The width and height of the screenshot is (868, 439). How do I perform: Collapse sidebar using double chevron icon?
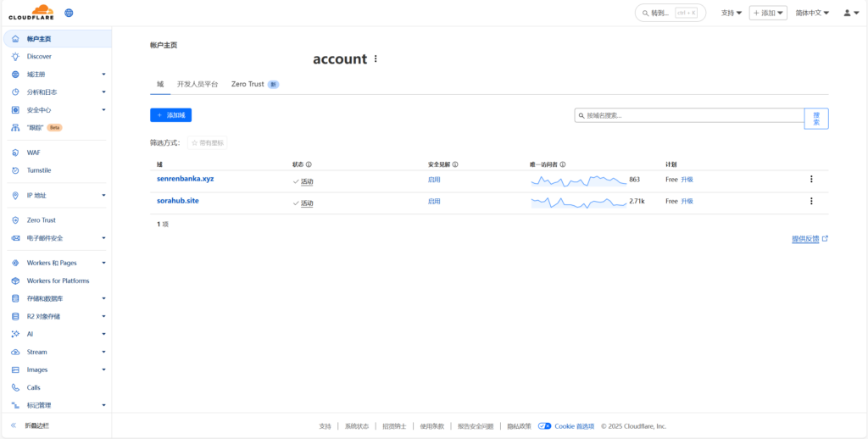[14, 425]
